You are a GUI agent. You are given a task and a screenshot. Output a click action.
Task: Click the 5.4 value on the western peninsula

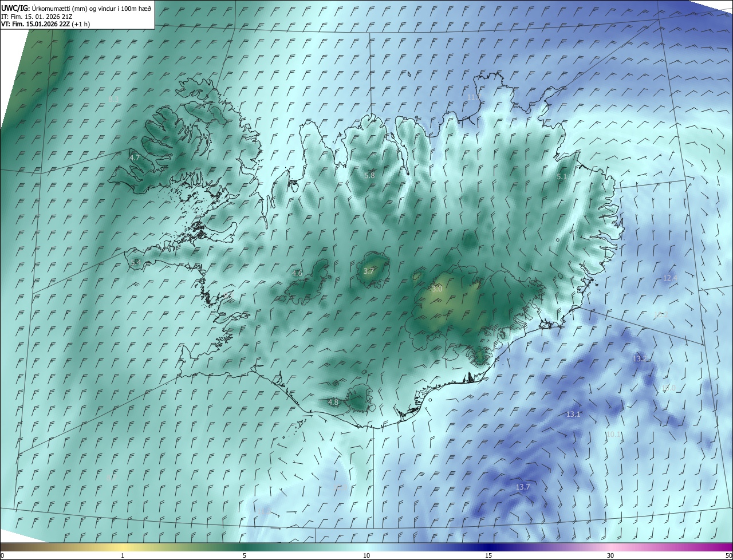pyautogui.click(x=136, y=262)
